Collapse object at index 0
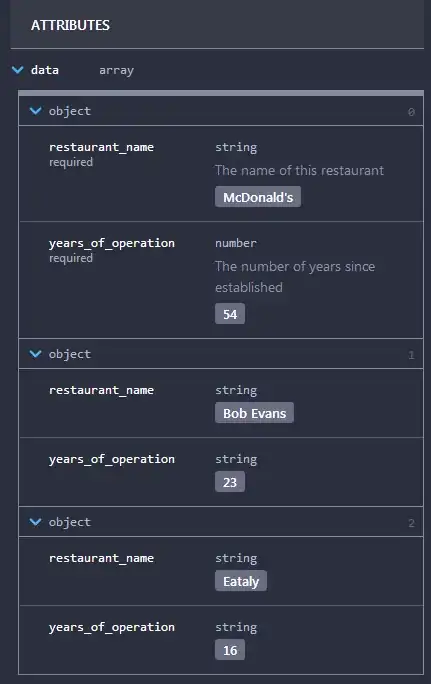Viewport: 431px width, 684px height. [35, 111]
